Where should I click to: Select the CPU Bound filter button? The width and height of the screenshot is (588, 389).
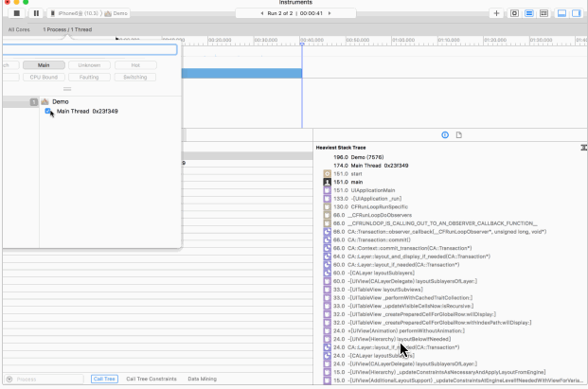[44, 78]
